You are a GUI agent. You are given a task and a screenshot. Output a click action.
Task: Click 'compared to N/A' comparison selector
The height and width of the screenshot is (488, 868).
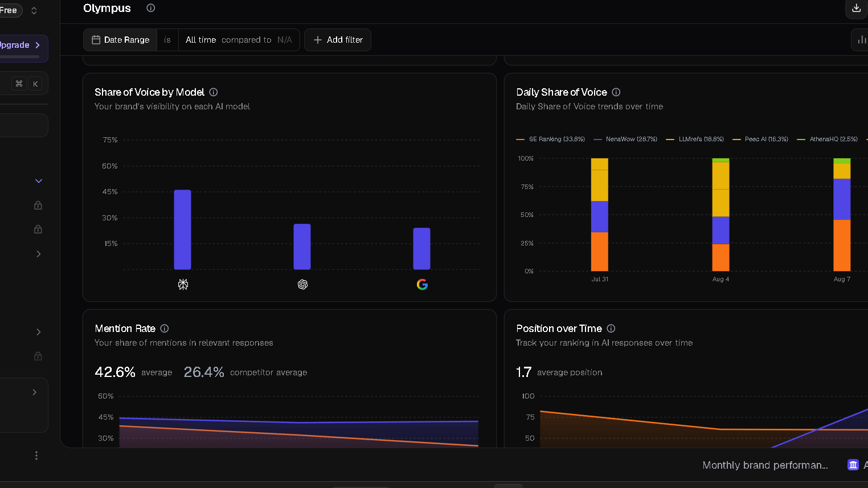click(257, 40)
